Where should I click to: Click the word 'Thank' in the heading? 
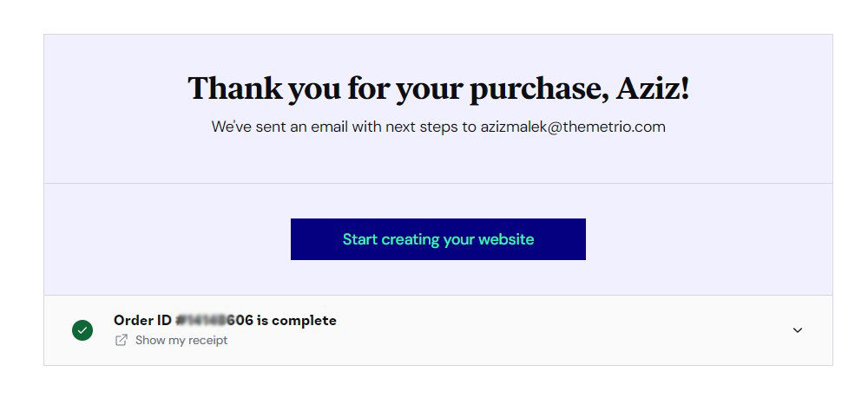pos(234,88)
